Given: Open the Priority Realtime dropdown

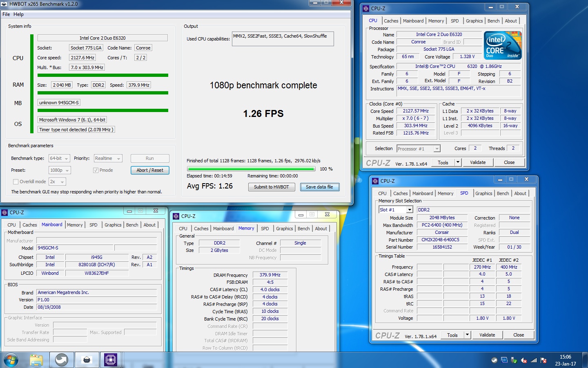Looking at the screenshot, I should 108,158.
